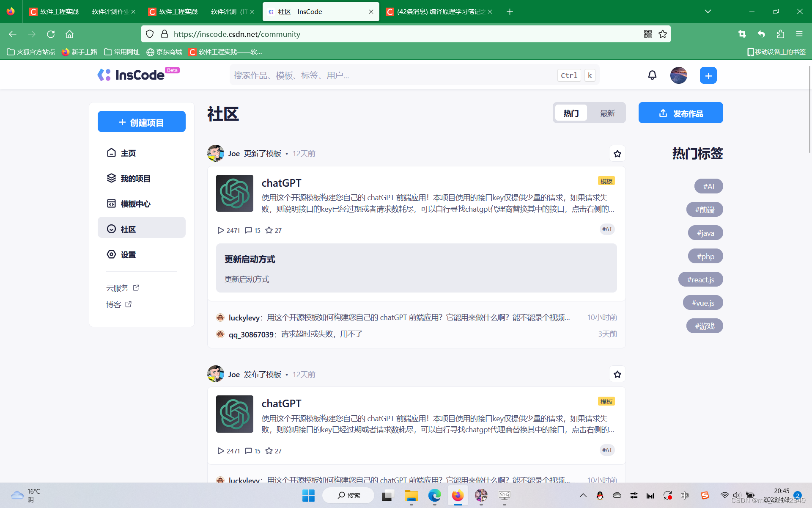Open the 模板中心 sidebar item
Screen dimensions: 812x508
(135, 204)
